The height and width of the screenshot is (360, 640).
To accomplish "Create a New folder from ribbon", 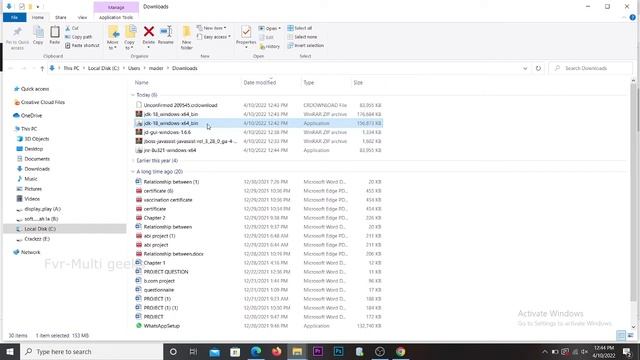I will click(187, 38).
